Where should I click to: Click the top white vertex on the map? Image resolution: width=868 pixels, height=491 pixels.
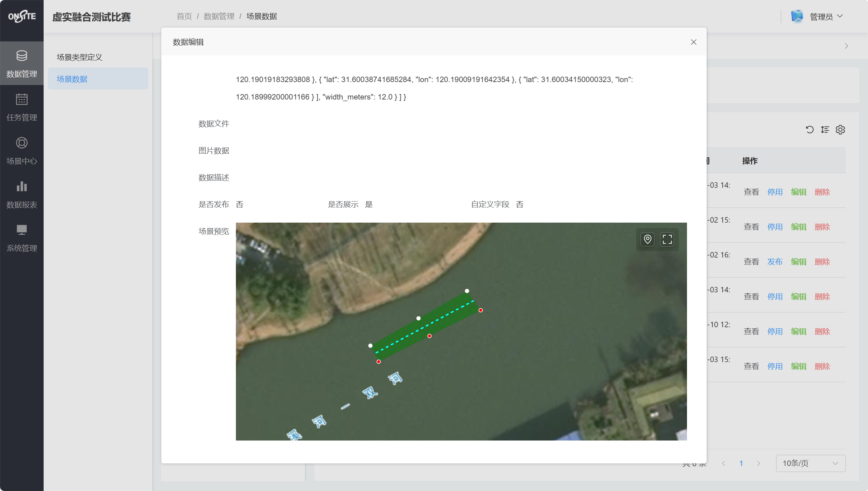467,291
